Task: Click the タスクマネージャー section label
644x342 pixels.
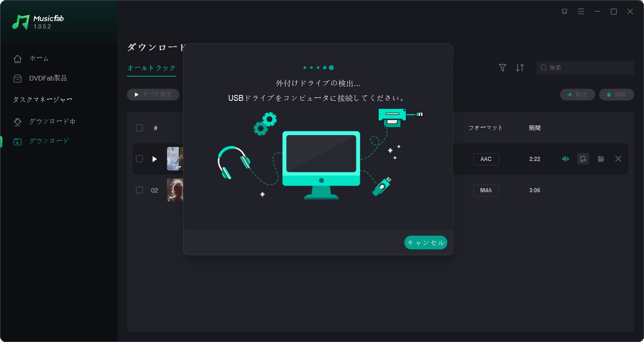Action: 43,100
